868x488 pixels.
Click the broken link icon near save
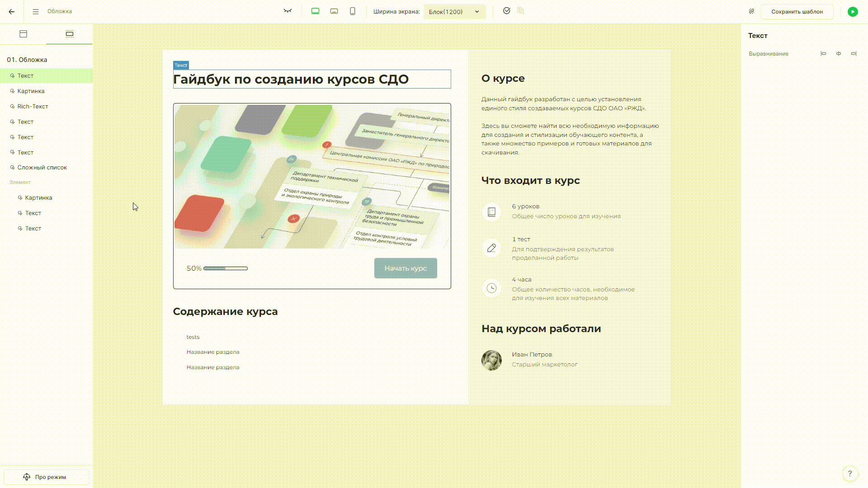pos(751,11)
